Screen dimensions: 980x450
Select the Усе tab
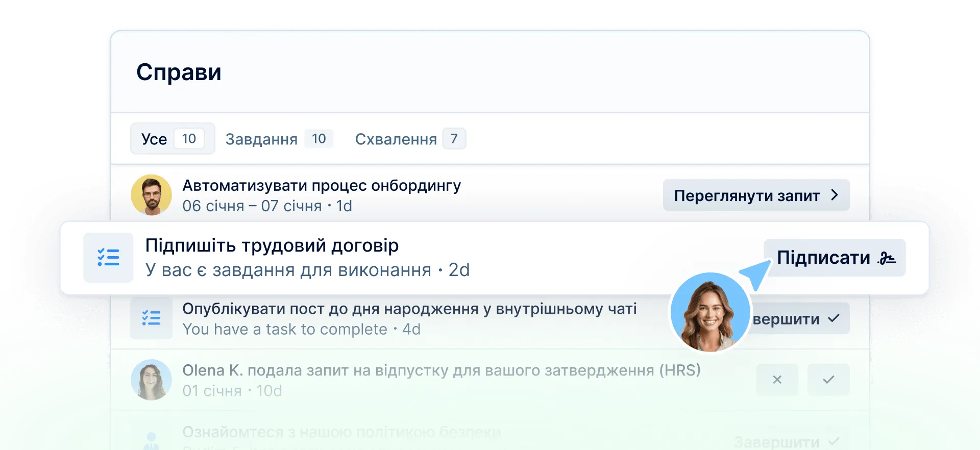[173, 139]
